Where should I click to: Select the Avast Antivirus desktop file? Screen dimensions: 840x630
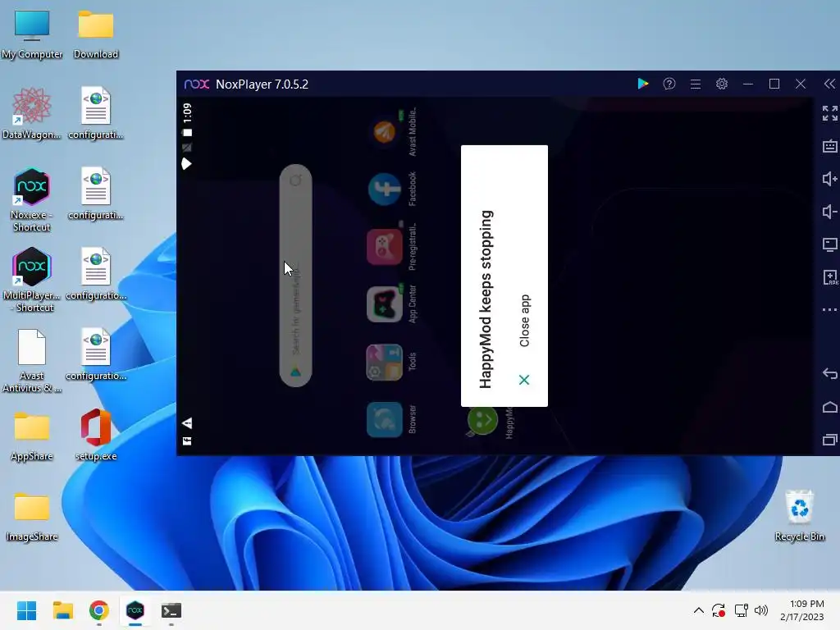click(x=32, y=361)
